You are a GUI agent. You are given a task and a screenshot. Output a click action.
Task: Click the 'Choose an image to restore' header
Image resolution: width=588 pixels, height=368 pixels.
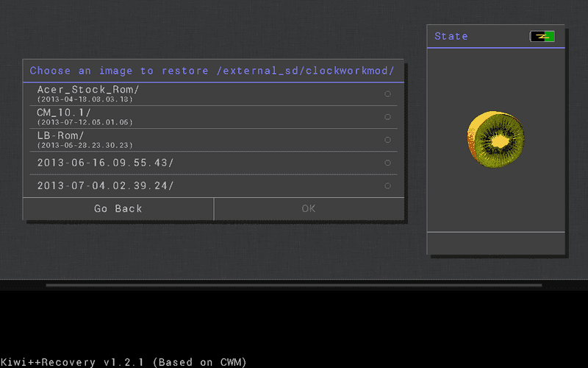click(212, 71)
